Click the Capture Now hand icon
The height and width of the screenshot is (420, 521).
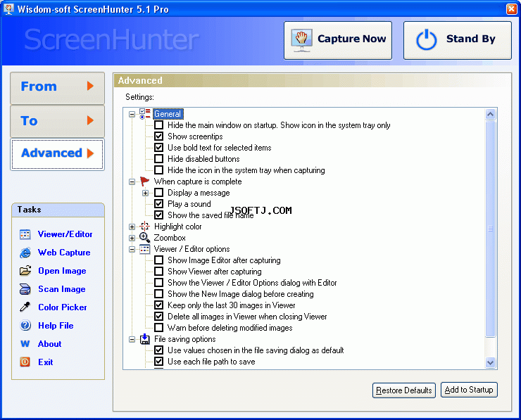301,41
